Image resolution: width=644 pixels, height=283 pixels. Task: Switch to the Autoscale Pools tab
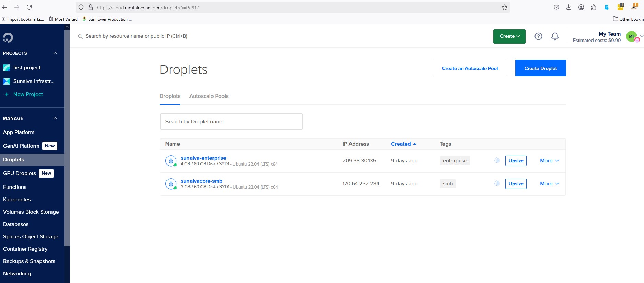(209, 96)
